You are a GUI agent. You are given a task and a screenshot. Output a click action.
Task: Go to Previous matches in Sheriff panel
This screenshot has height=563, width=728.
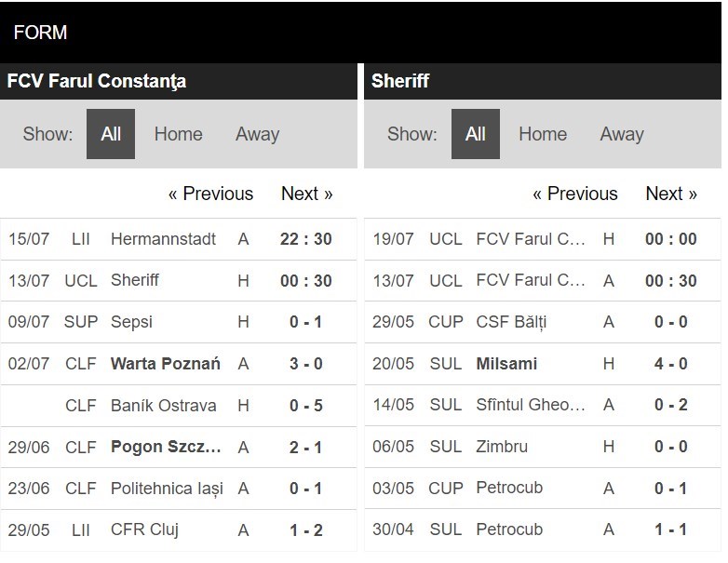click(x=575, y=194)
